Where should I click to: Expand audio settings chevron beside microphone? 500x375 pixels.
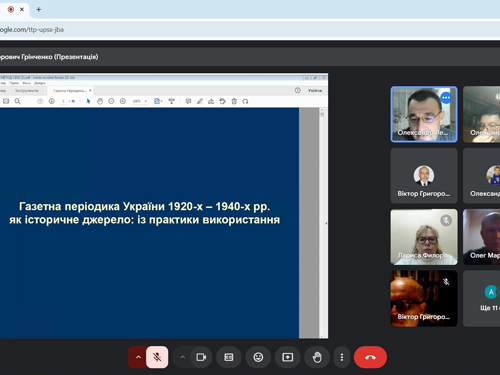click(x=138, y=357)
